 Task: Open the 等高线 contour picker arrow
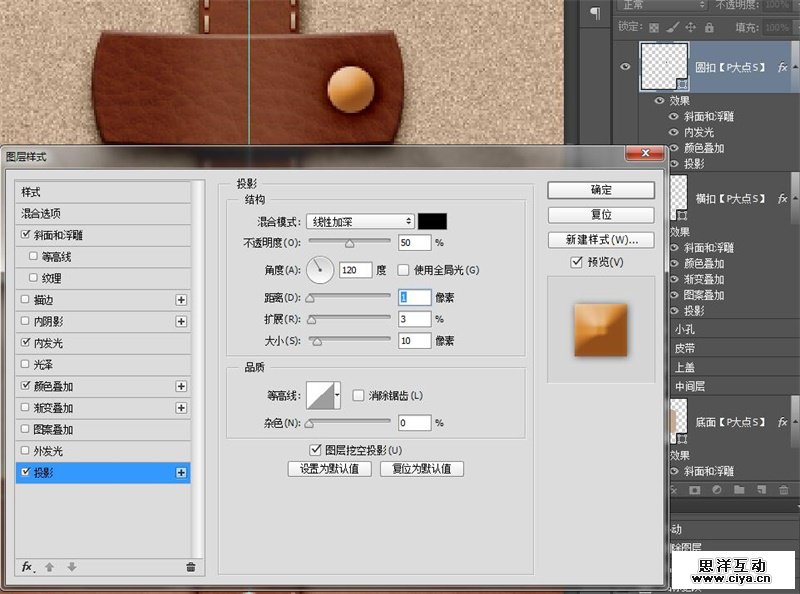(337, 396)
